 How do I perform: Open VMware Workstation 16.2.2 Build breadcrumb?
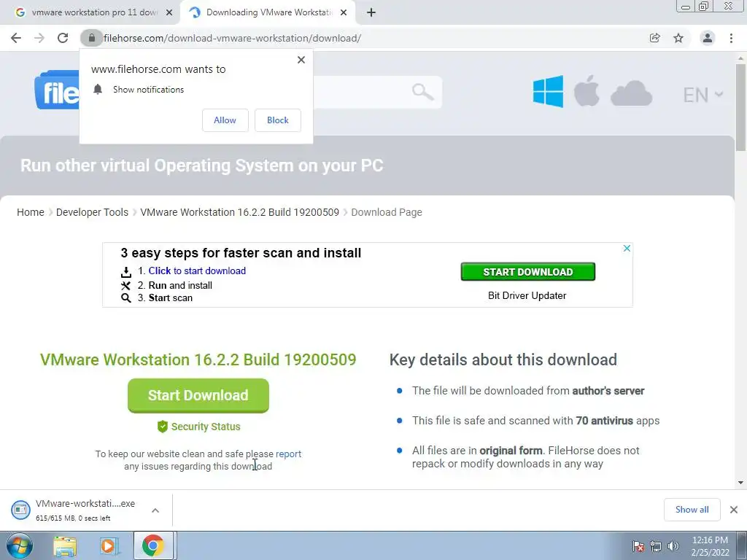coord(239,212)
